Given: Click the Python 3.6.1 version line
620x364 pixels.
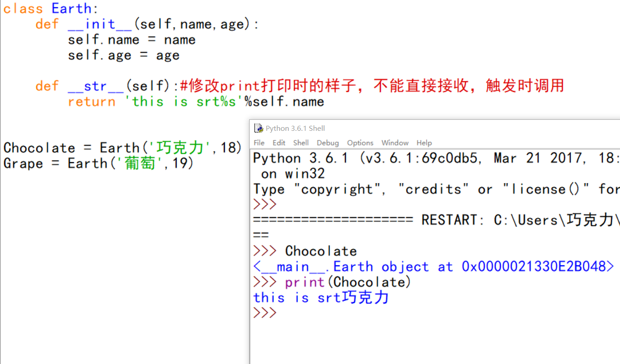Looking at the screenshot, I should [413, 158].
